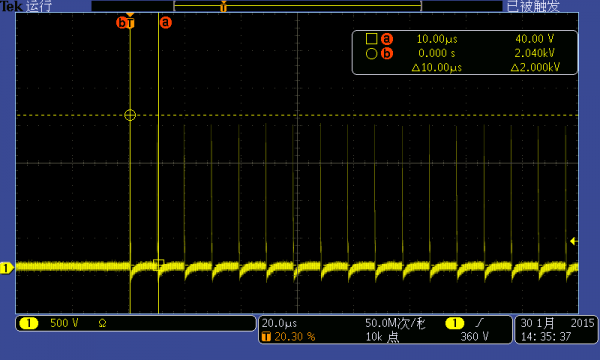Click the square icon in cursor readout row a
600x360 pixels.
372,39
